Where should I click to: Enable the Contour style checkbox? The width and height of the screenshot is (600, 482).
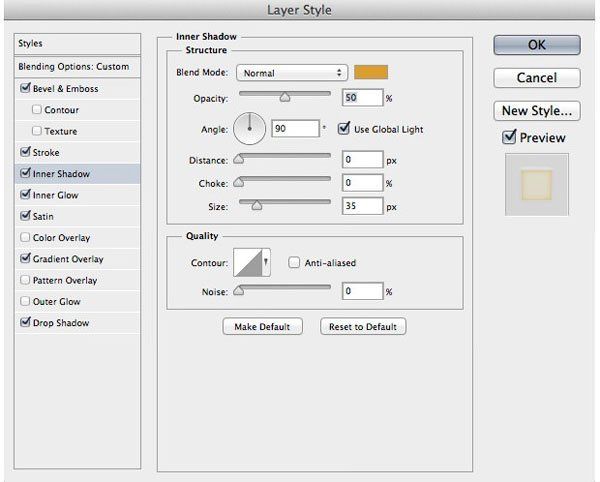pyautogui.click(x=37, y=109)
